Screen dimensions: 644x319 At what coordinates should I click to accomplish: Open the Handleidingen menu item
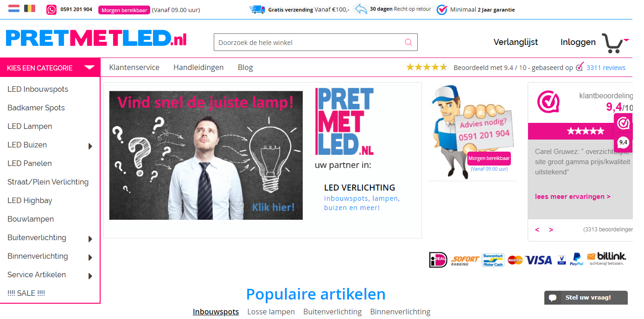198,67
